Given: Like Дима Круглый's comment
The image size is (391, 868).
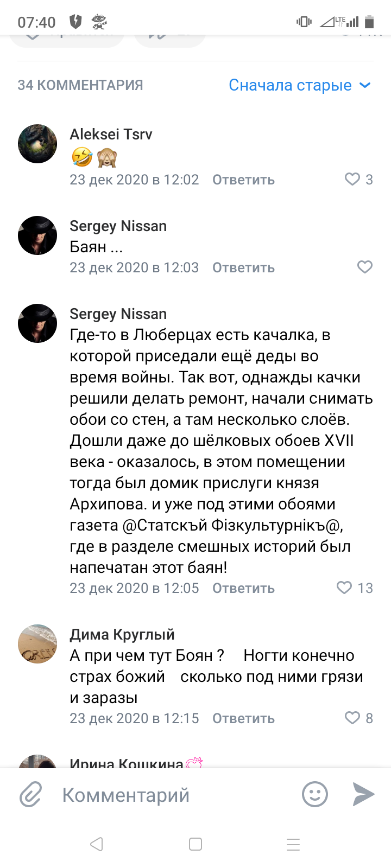Looking at the screenshot, I should click(352, 718).
